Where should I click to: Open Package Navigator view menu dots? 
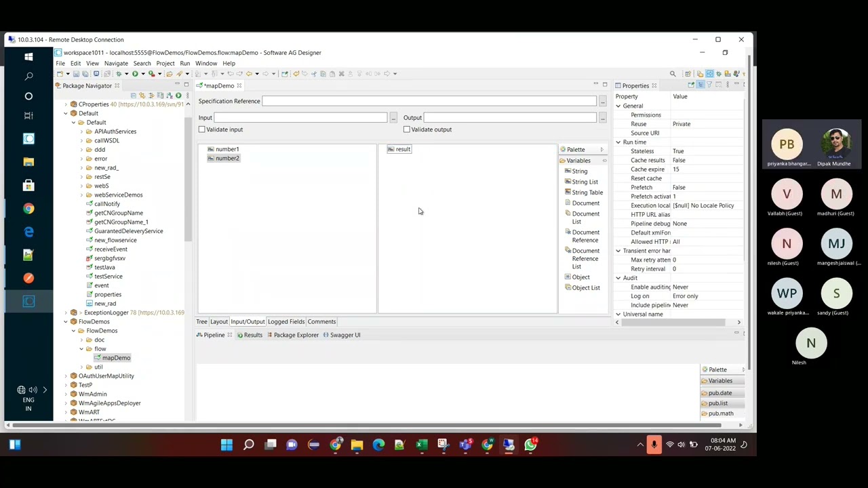pos(187,96)
